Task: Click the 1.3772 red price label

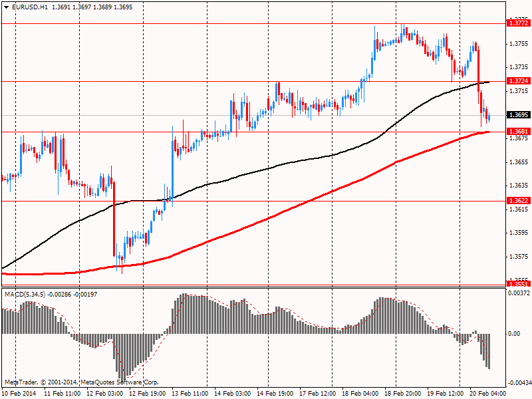Action: 519,23
